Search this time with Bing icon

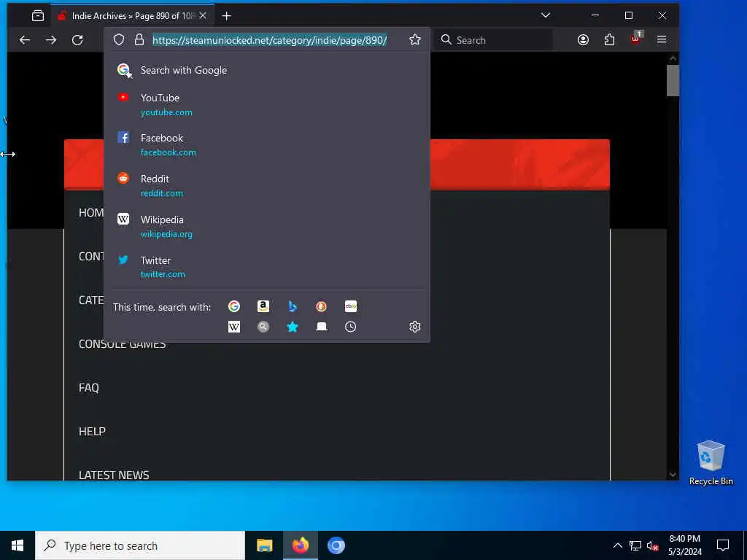(x=293, y=306)
